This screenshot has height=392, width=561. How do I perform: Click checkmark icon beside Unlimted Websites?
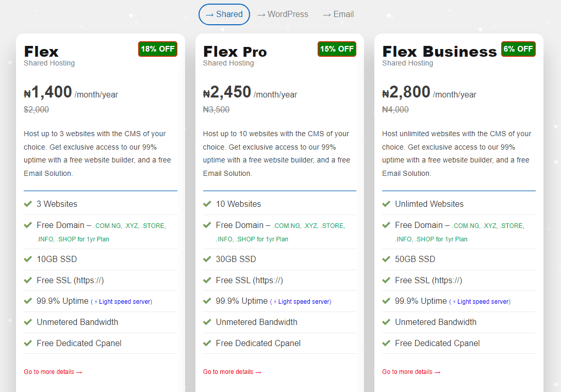pos(386,204)
